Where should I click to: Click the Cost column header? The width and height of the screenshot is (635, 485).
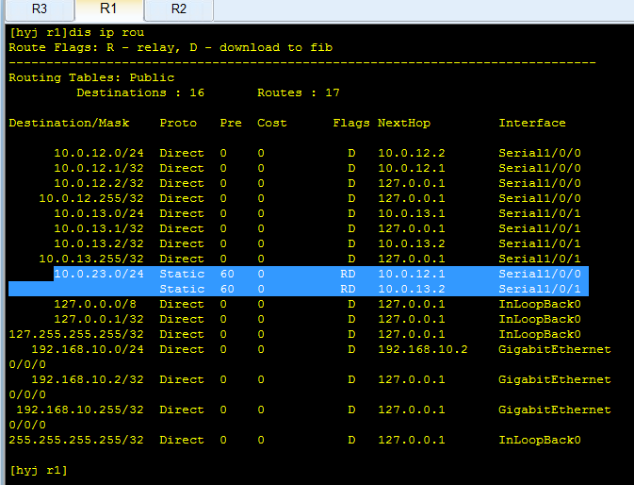click(272, 123)
